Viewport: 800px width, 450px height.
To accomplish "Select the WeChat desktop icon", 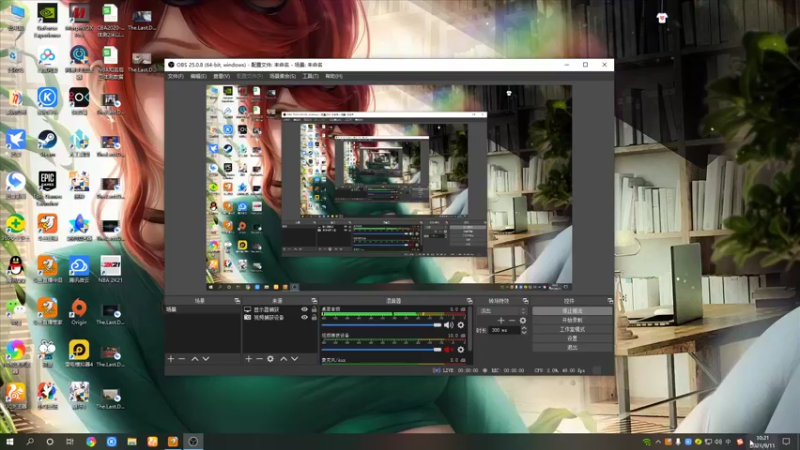I will coord(15,311).
